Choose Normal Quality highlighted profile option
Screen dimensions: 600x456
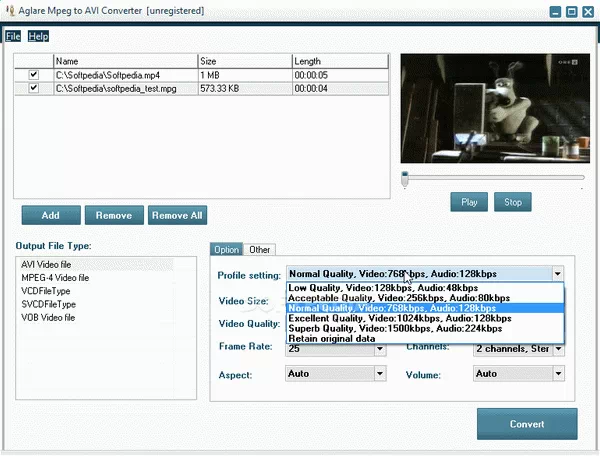click(x=425, y=308)
